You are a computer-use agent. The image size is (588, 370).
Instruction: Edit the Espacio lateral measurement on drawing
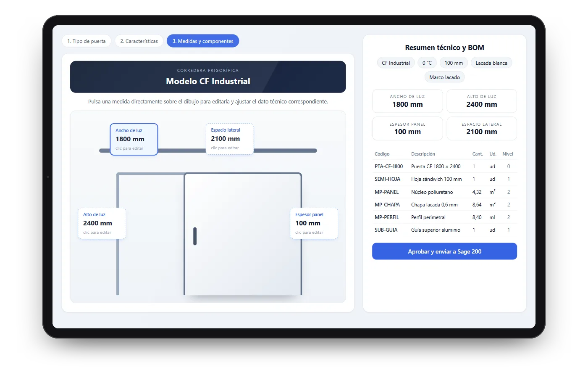pos(230,139)
